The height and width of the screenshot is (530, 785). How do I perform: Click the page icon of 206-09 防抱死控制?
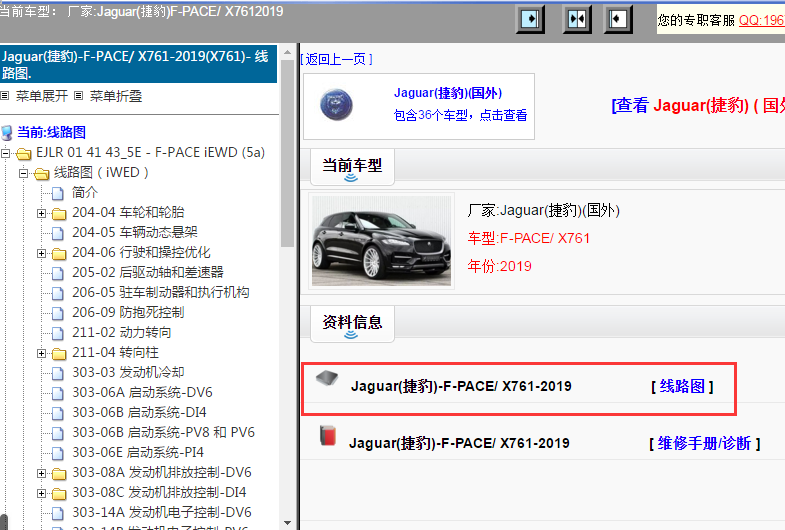tap(58, 313)
